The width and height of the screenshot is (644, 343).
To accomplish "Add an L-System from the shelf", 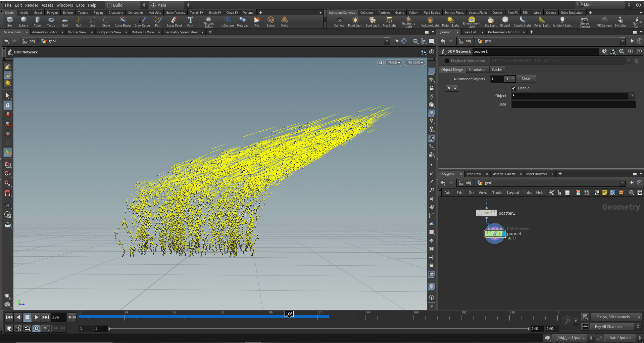I will pyautogui.click(x=228, y=22).
